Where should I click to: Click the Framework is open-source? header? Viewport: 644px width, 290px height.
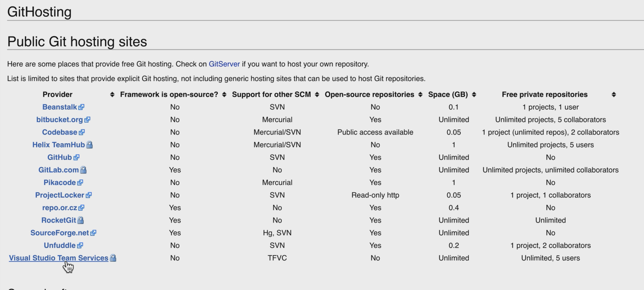(x=169, y=95)
